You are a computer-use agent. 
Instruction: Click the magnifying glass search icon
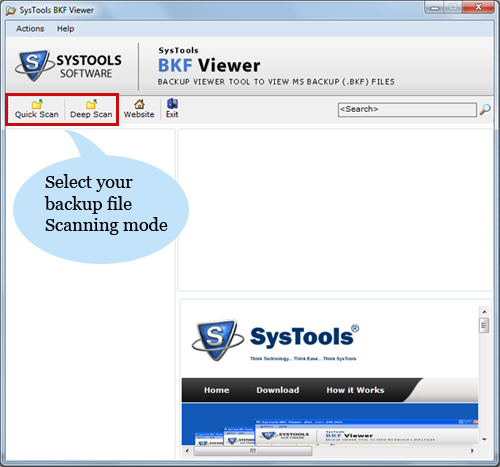coord(485,109)
